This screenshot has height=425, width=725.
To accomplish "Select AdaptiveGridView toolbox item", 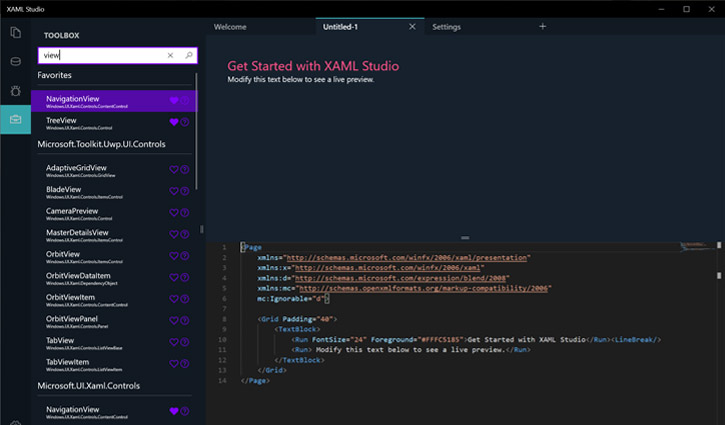I will [x=114, y=170].
